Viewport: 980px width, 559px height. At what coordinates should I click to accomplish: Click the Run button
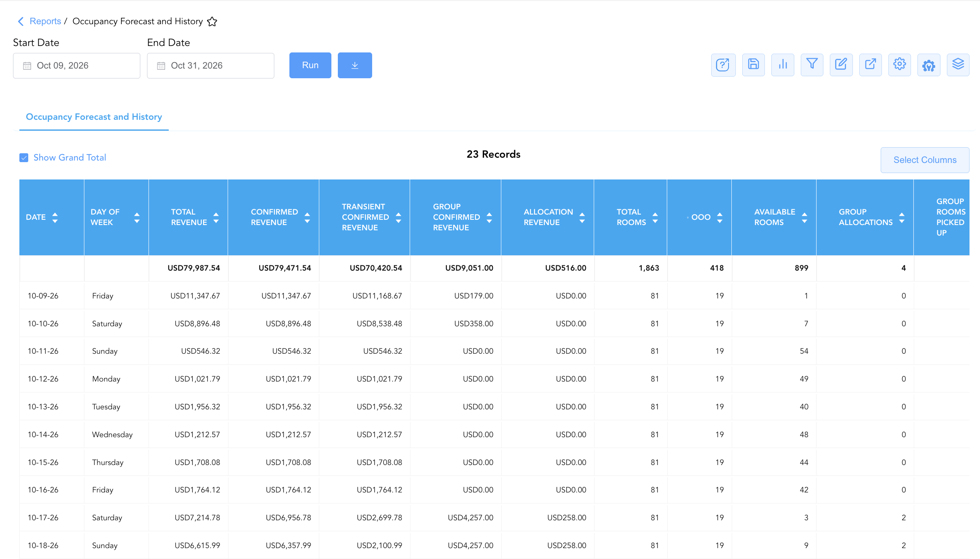[x=310, y=65]
